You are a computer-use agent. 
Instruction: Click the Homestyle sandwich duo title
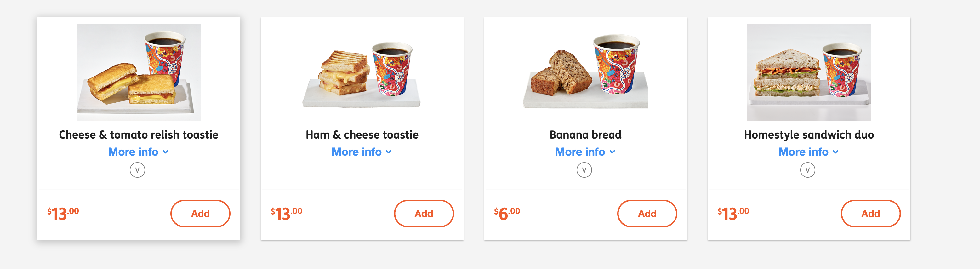pos(808,135)
